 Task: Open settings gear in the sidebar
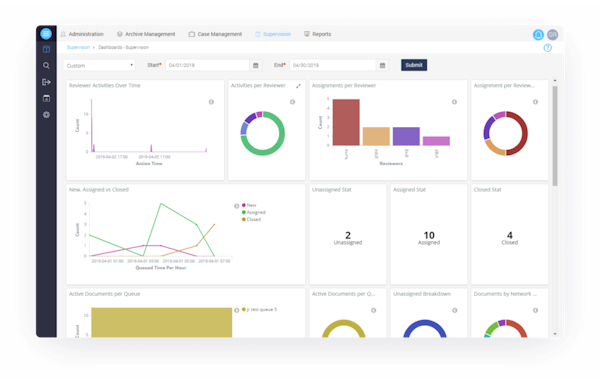(46, 115)
